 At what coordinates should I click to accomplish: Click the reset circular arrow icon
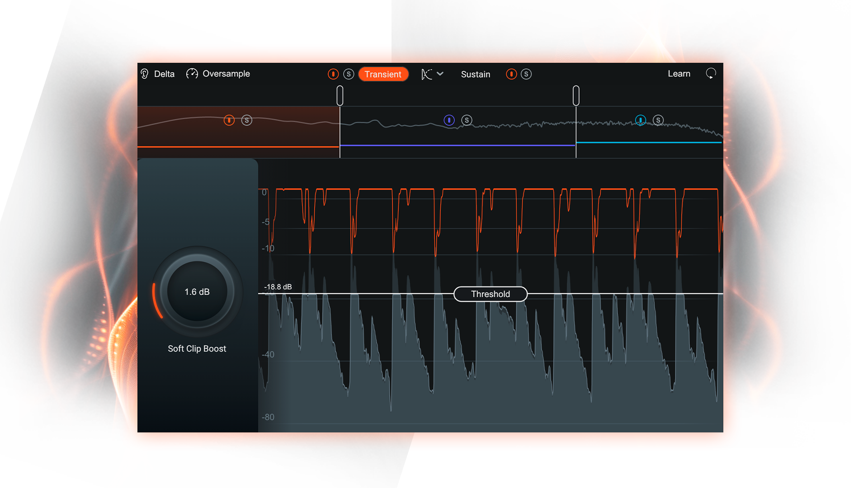click(711, 74)
